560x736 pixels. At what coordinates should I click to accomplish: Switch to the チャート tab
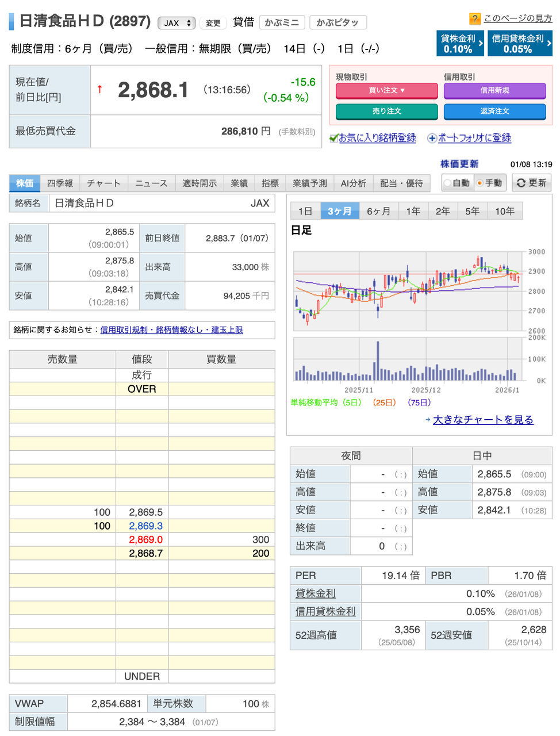click(103, 183)
